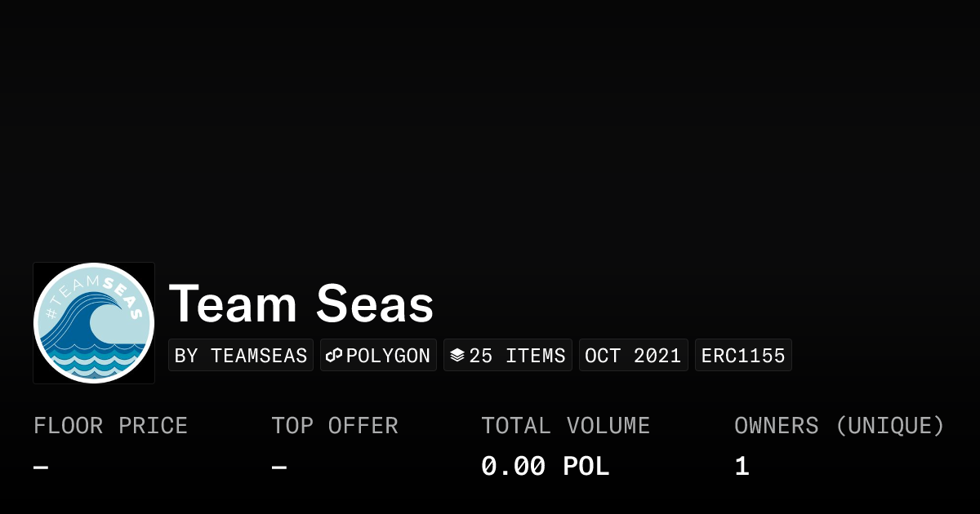Click the OWNERS (UNIQUE) heading
This screenshot has height=514, width=980.
[839, 426]
